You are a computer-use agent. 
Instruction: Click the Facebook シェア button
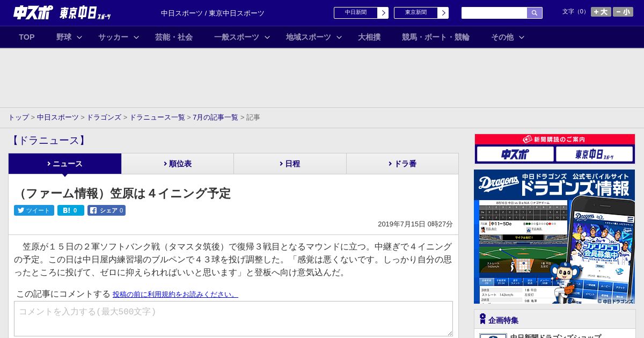tap(106, 210)
